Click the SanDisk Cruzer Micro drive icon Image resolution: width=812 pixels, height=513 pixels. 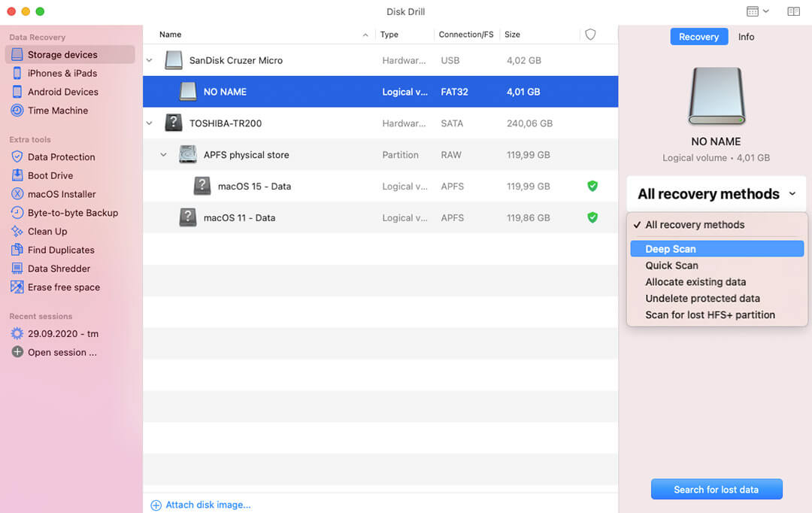[174, 60]
